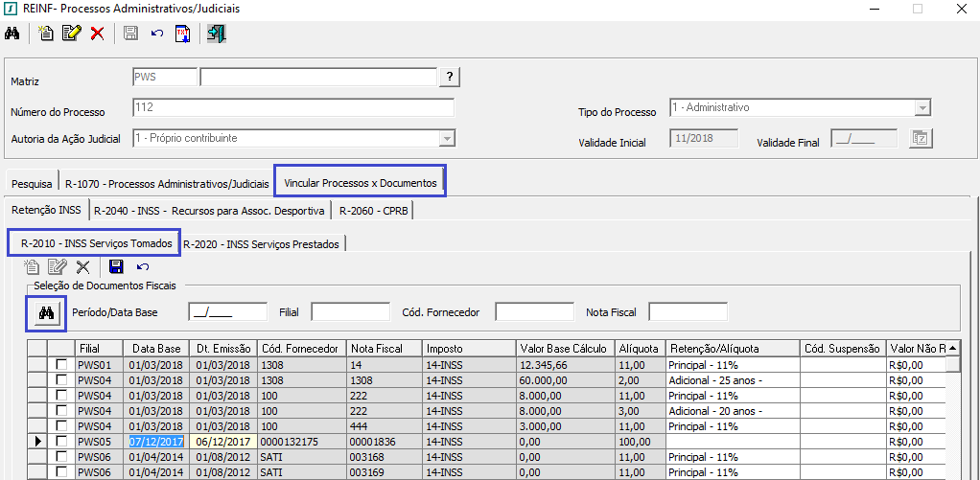980x480 pixels.
Task: Click the red X delete icon
Action: coord(97,34)
